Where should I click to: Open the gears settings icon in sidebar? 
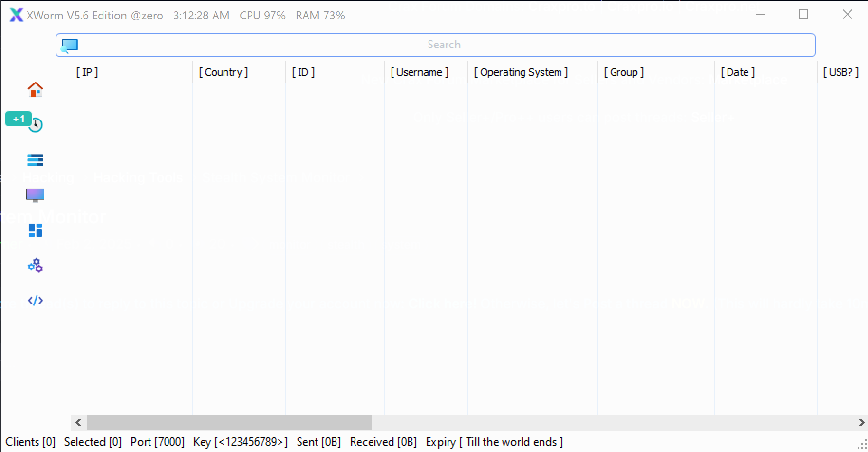click(36, 265)
